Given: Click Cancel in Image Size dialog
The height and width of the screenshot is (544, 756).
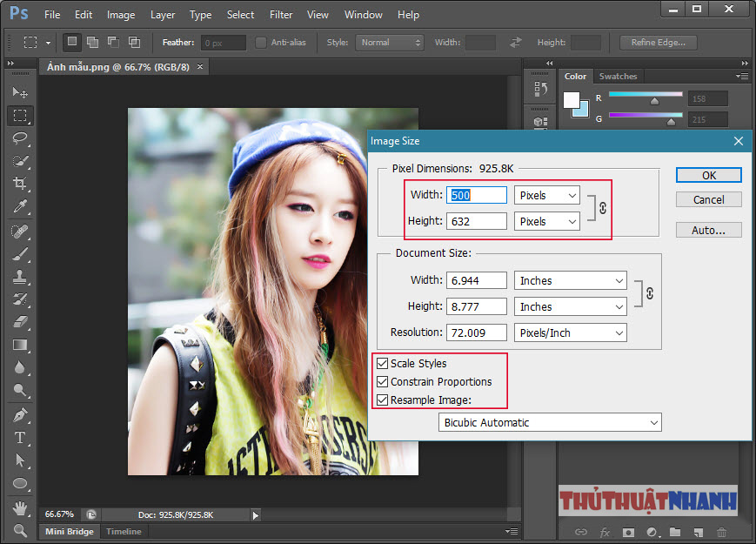Looking at the screenshot, I should pyautogui.click(x=708, y=199).
